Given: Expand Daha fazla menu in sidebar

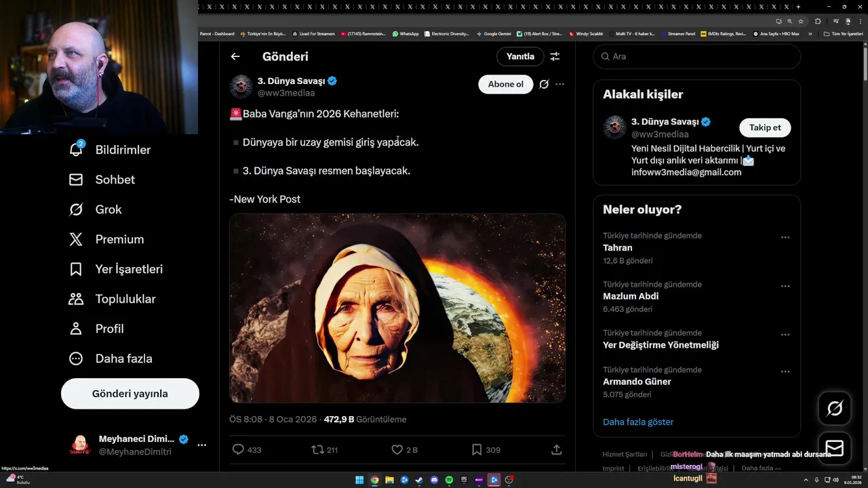Looking at the screenshot, I should [x=110, y=359].
